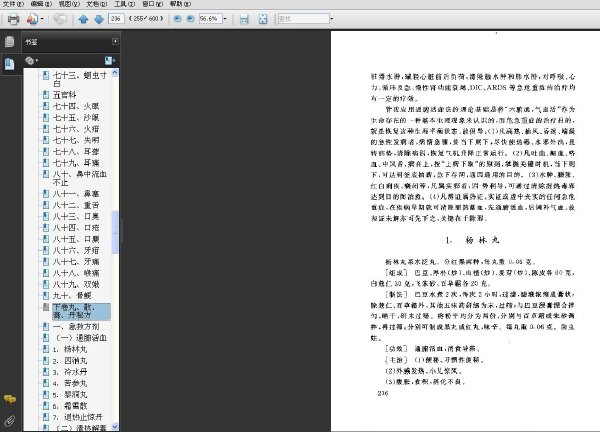Click the bookmarks panel scrollbar thumb
The height and width of the screenshot is (432, 600).
click(115, 232)
